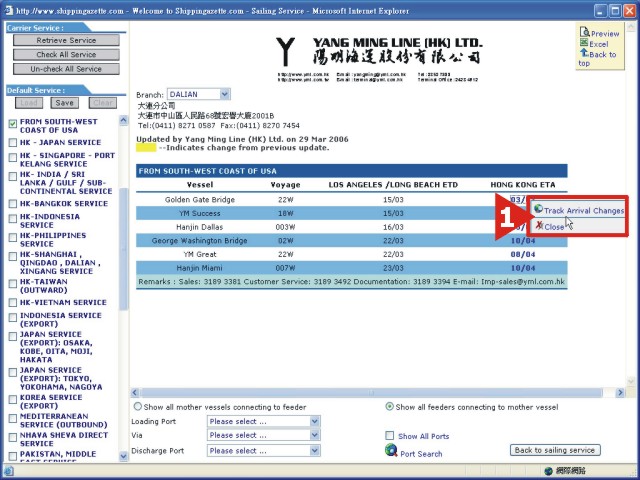Viewport: 640px width, 480px height.
Task: Open Hanjin Miami 10/04 ETA link
Action: [523, 268]
